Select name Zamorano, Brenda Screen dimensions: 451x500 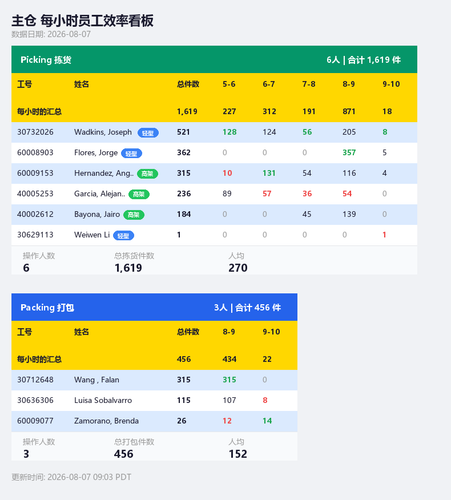pos(106,421)
